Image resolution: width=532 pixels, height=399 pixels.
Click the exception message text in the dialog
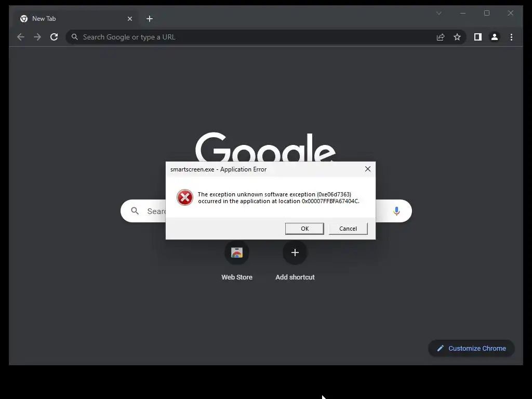pos(278,198)
